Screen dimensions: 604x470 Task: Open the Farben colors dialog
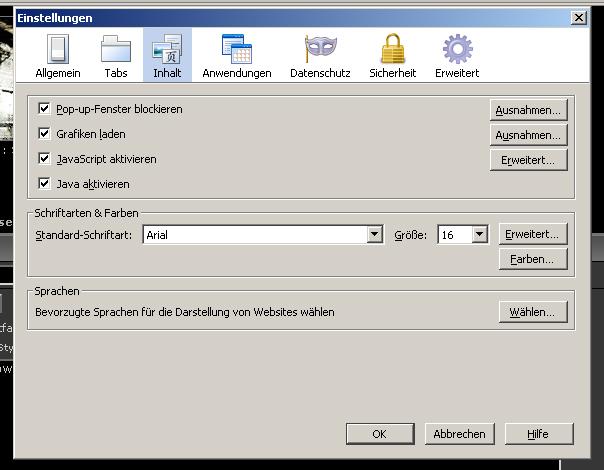pos(533,259)
